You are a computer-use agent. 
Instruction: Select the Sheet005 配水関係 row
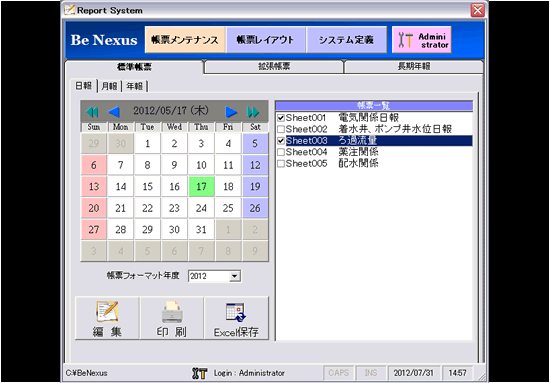374,163
